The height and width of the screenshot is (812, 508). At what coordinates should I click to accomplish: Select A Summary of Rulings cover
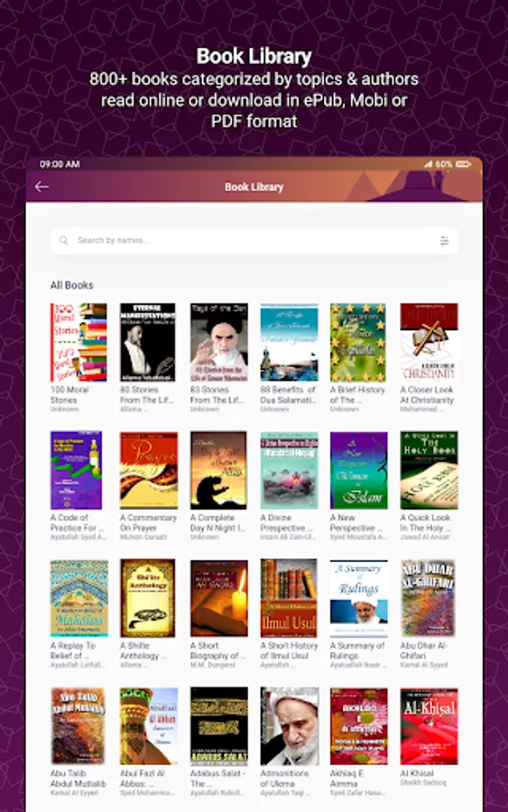pyautogui.click(x=359, y=598)
